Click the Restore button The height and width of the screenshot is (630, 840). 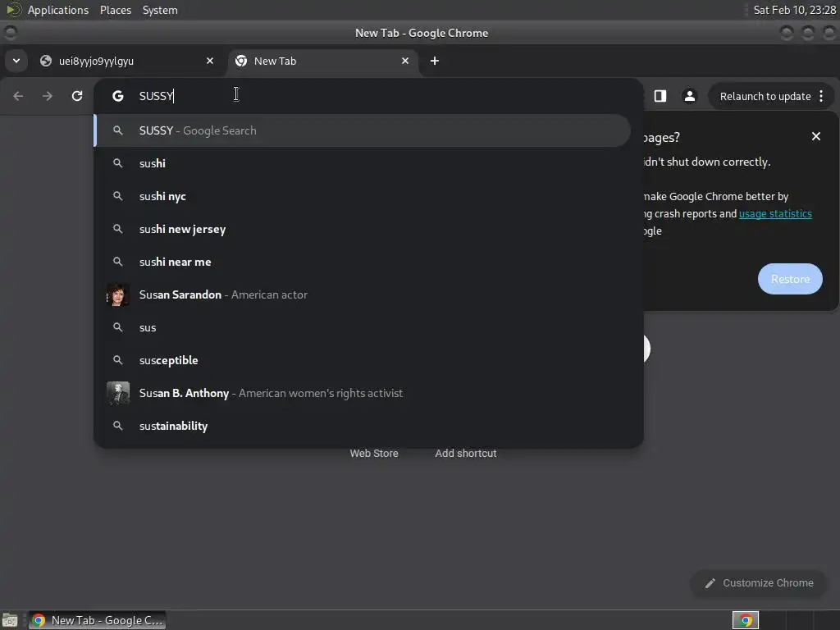790,279
